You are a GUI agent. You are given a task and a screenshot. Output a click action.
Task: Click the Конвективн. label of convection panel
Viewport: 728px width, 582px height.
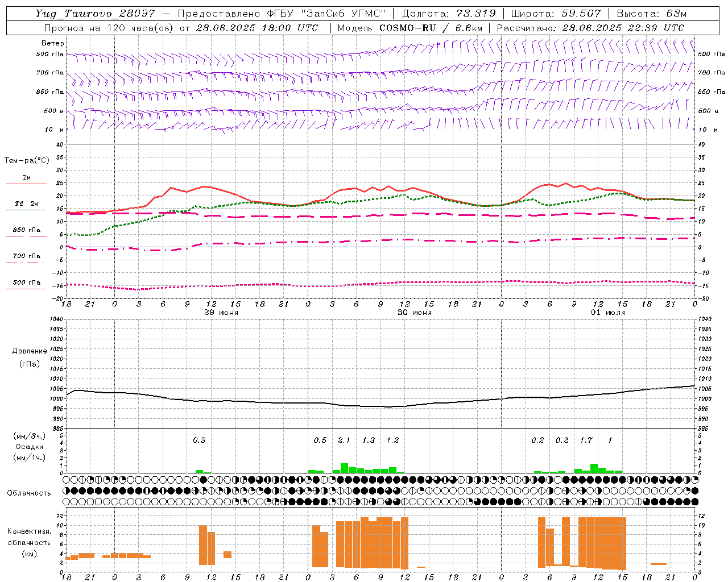coord(29,531)
